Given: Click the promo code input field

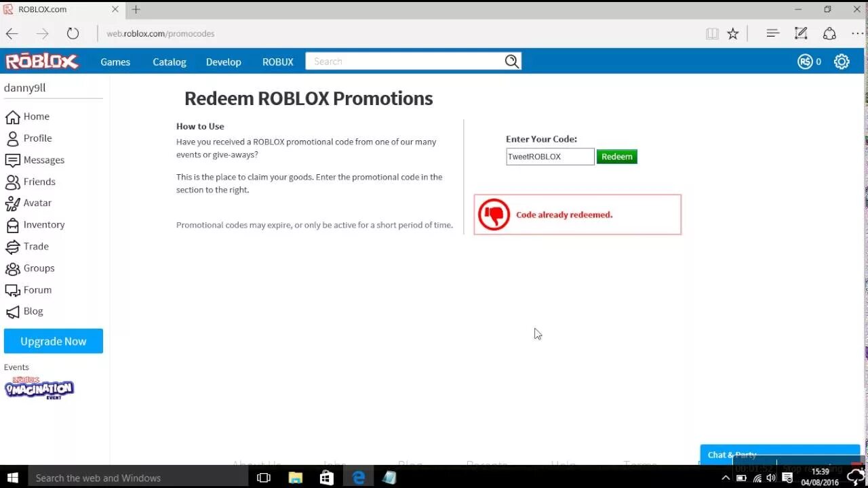Looking at the screenshot, I should pos(550,157).
